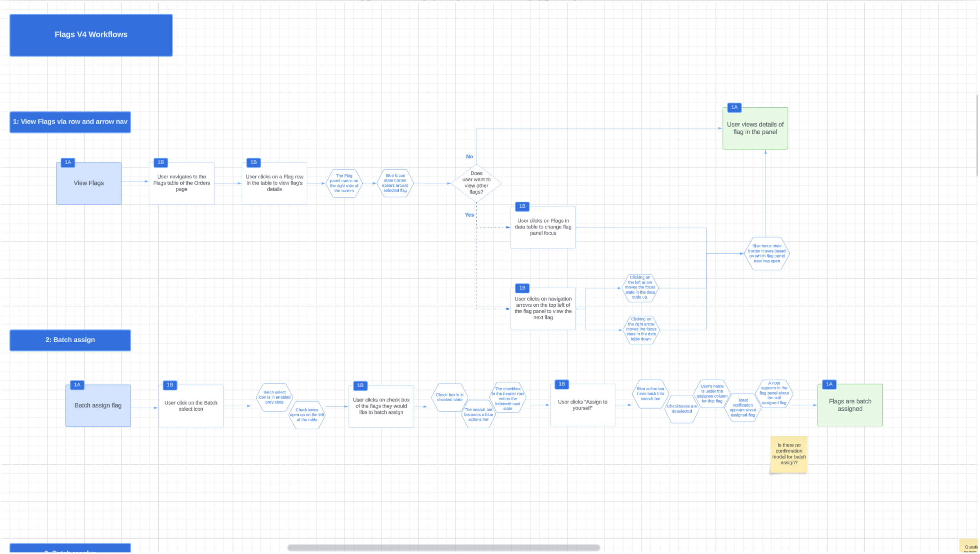
Task: Click the '1: View Flags via row and arrow nav' header
Action: [70, 122]
